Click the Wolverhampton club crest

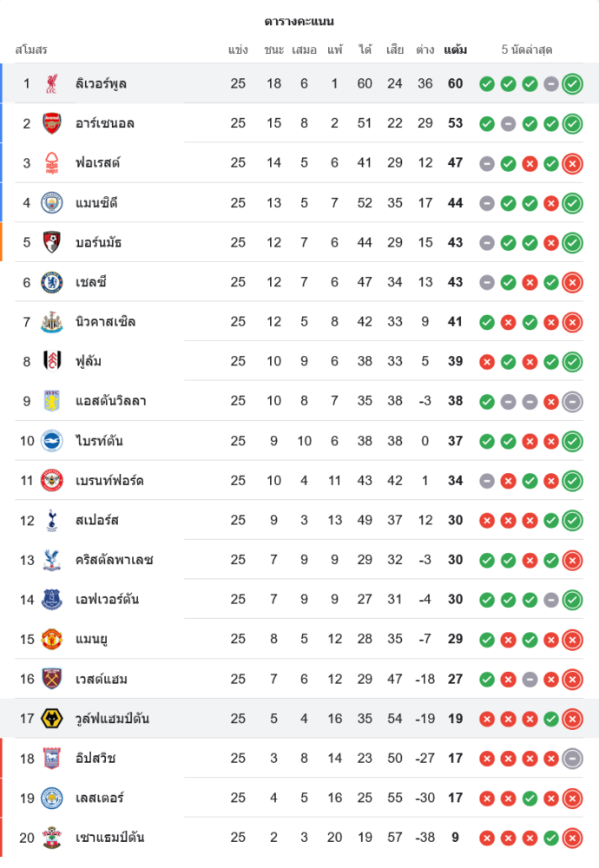tap(52, 719)
